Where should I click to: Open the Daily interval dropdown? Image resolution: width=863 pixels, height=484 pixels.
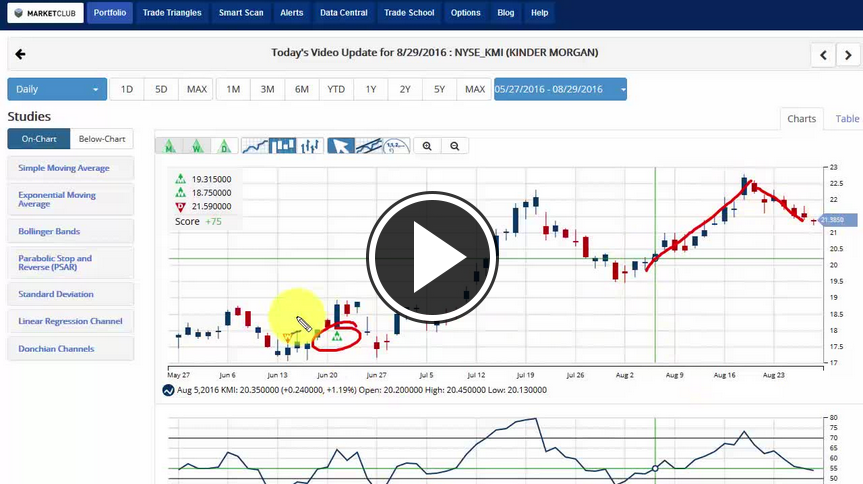click(57, 89)
